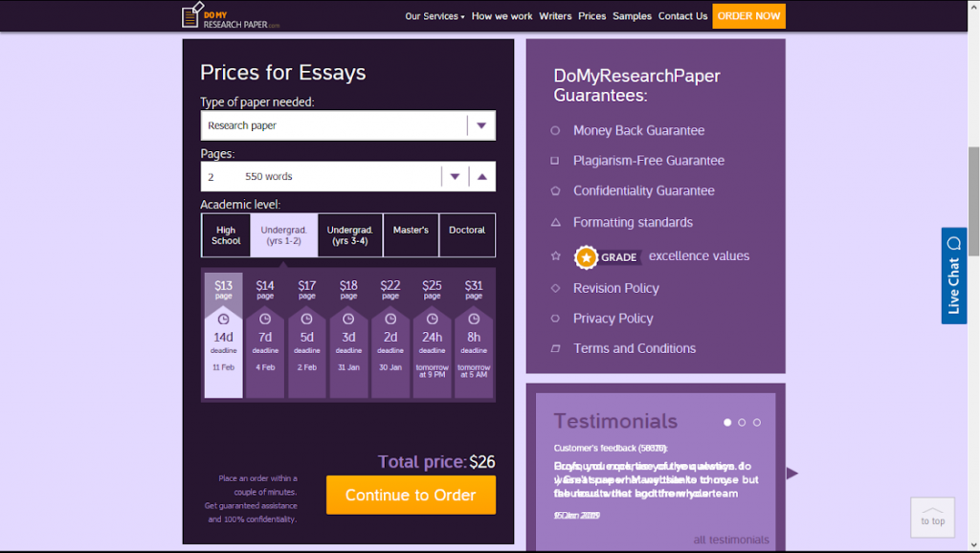The height and width of the screenshot is (553, 980).
Task: Choose the $13 per page 14d deadline
Action: tap(223, 335)
